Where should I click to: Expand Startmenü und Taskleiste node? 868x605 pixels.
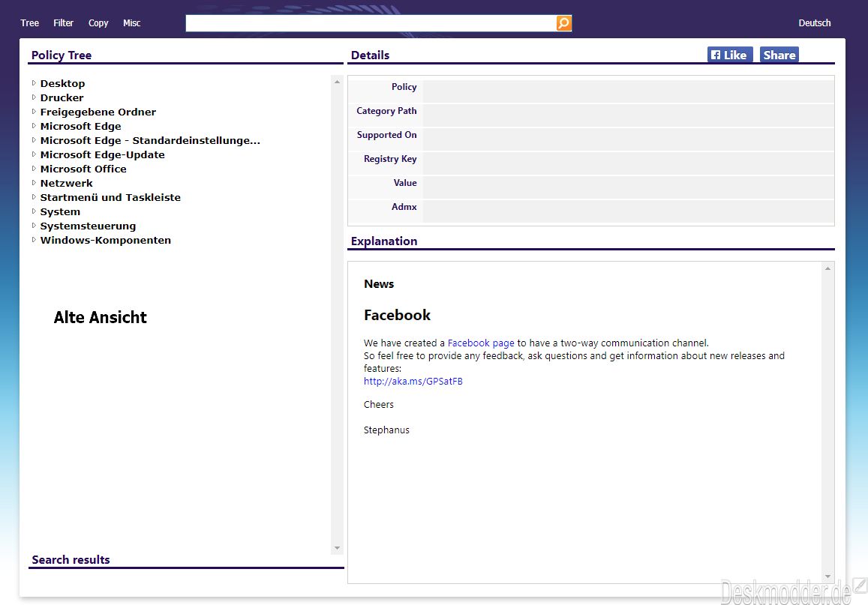(x=34, y=197)
